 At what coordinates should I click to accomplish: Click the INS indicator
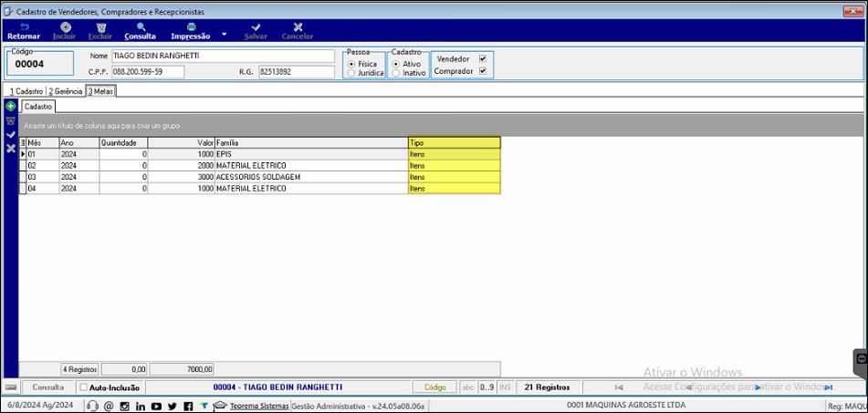506,387
